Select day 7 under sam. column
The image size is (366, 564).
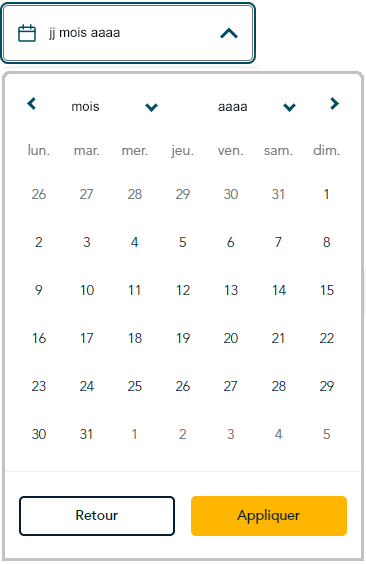pos(278,242)
